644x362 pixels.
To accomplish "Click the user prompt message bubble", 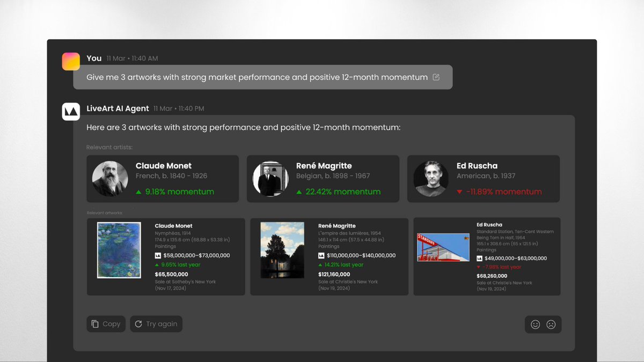I will (263, 77).
